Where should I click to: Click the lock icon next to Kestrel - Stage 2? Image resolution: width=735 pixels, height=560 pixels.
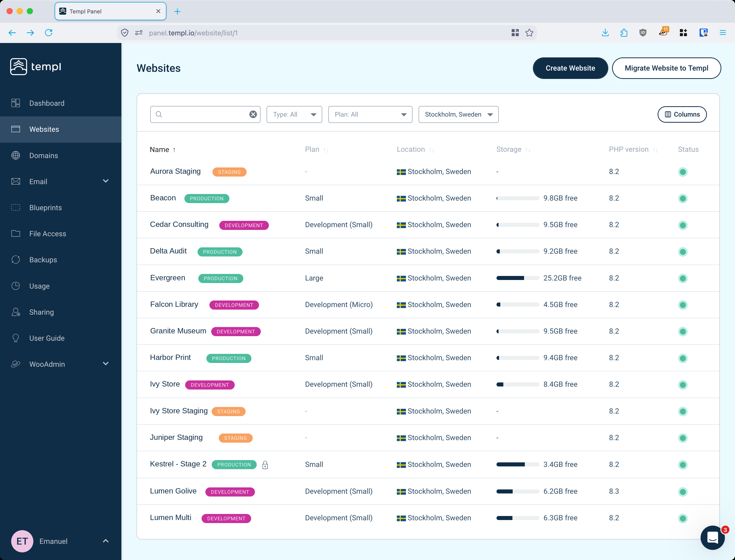tap(265, 465)
